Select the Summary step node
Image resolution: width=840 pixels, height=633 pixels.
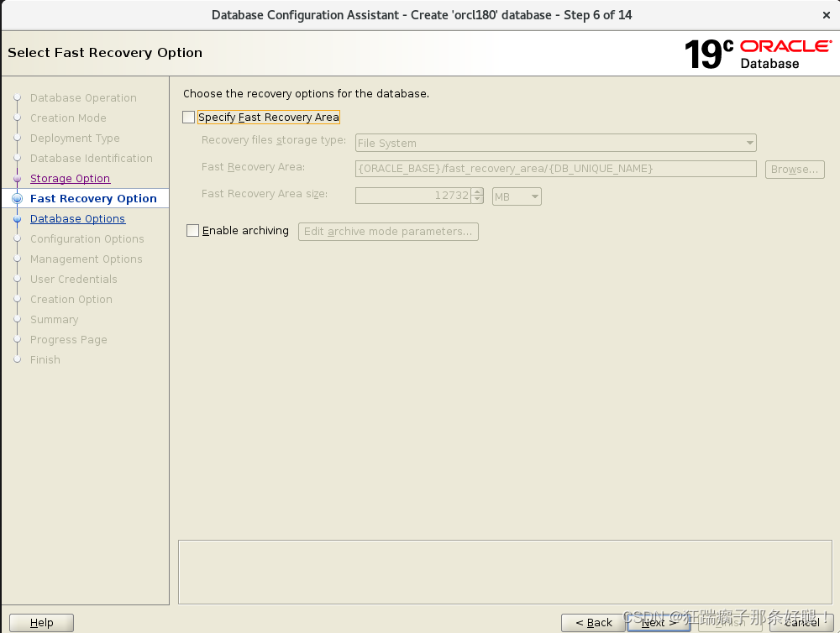[54, 319]
